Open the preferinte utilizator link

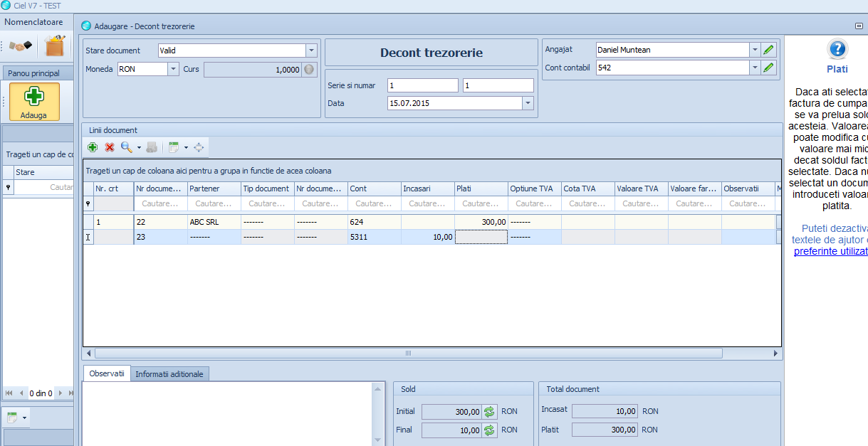(830, 251)
